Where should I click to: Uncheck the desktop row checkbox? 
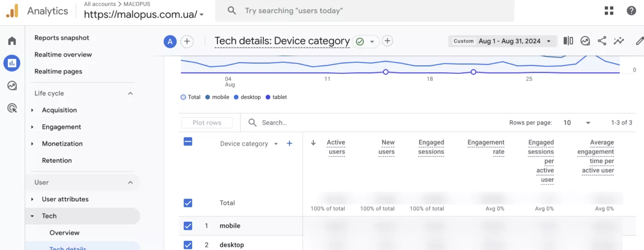point(188,245)
